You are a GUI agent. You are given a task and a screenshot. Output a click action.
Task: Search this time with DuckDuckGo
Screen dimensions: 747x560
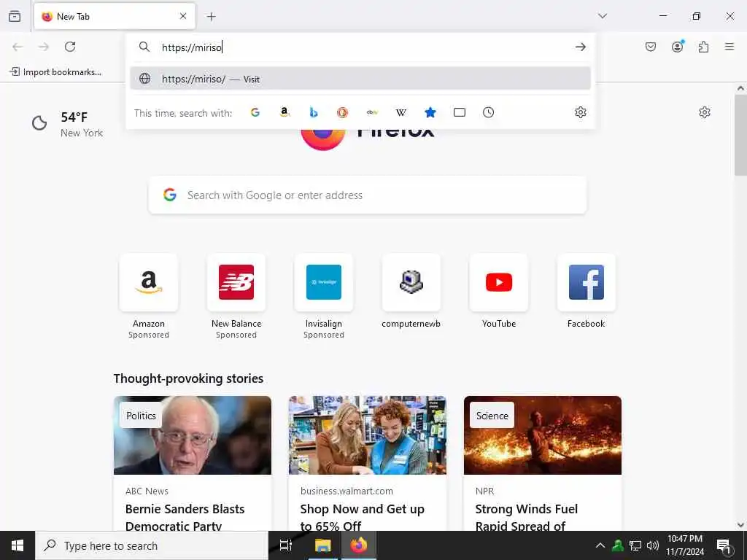[343, 112]
